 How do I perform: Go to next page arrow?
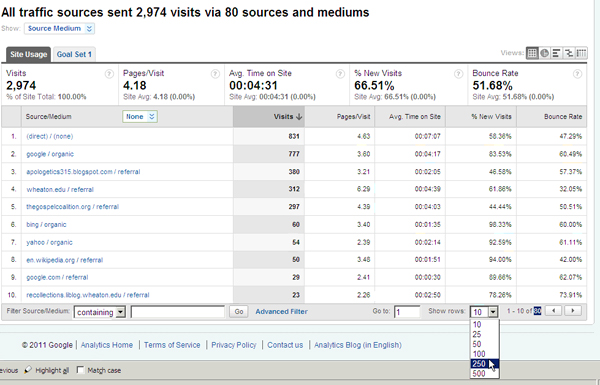tap(573, 311)
